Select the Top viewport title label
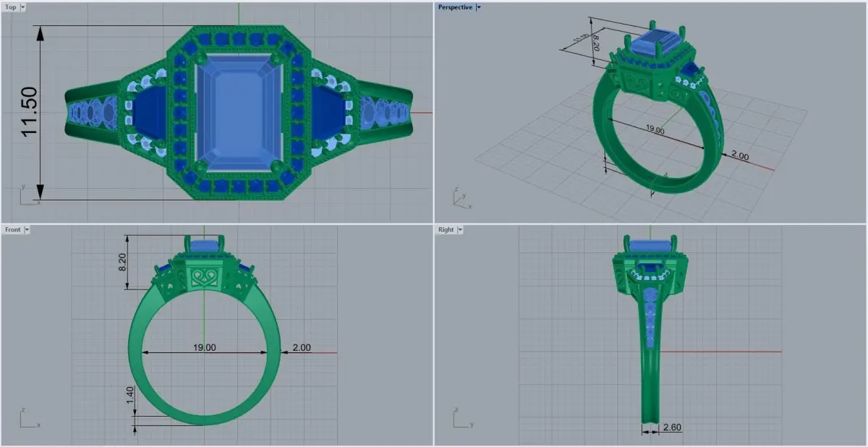The image size is (868, 447). coord(11,7)
